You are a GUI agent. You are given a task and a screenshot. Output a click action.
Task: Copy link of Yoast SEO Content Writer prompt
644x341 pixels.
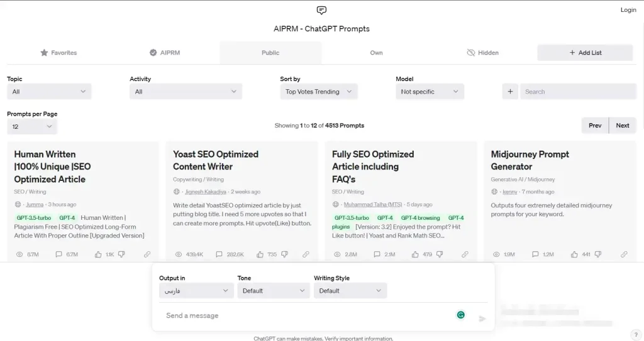tap(306, 254)
